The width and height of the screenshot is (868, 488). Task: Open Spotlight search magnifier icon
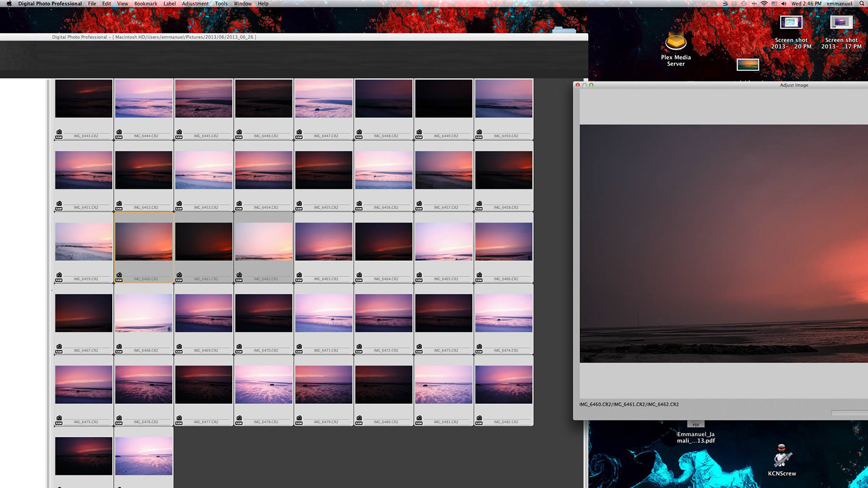[x=862, y=4]
